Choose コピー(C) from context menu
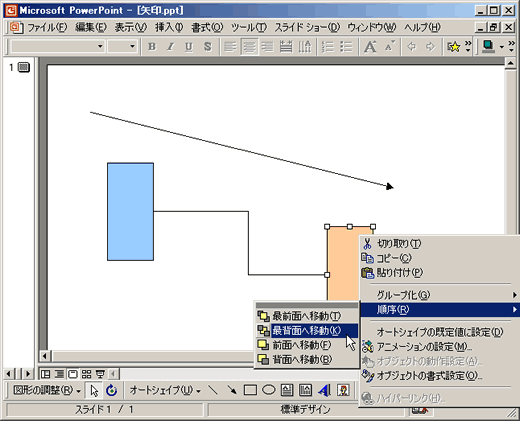The width and height of the screenshot is (520, 421). pos(440,258)
